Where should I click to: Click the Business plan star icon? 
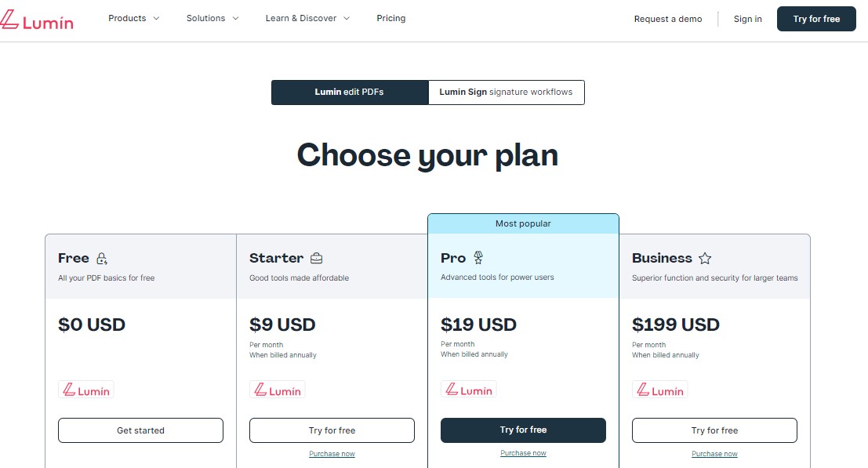pos(705,259)
